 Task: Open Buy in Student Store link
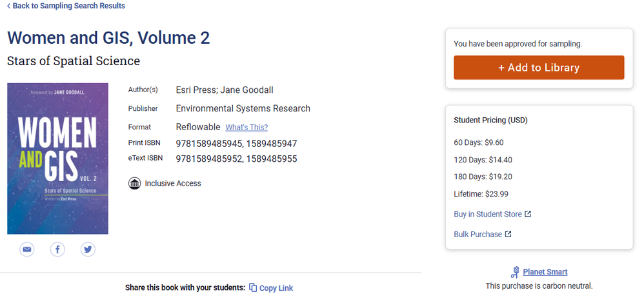(x=487, y=214)
